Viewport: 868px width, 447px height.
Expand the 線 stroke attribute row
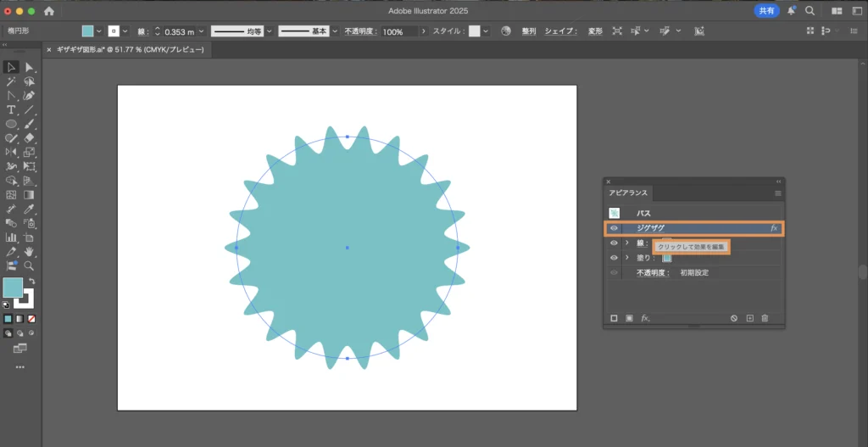click(x=627, y=243)
